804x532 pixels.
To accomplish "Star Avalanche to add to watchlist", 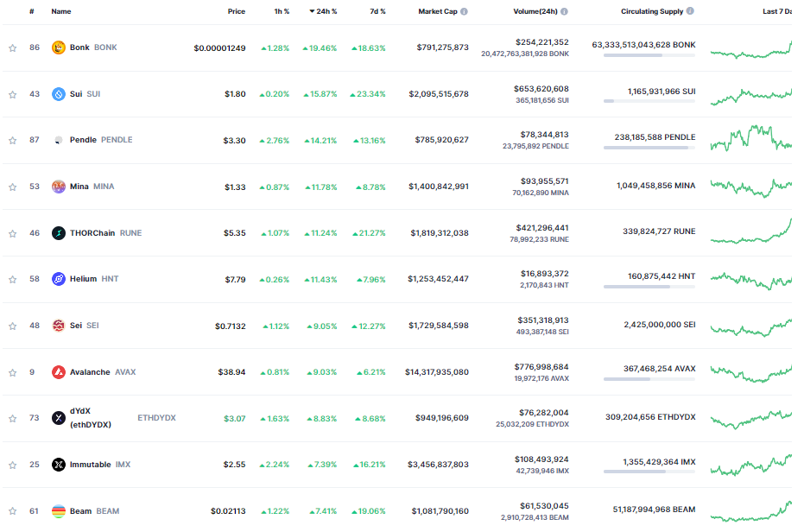I will click(13, 372).
